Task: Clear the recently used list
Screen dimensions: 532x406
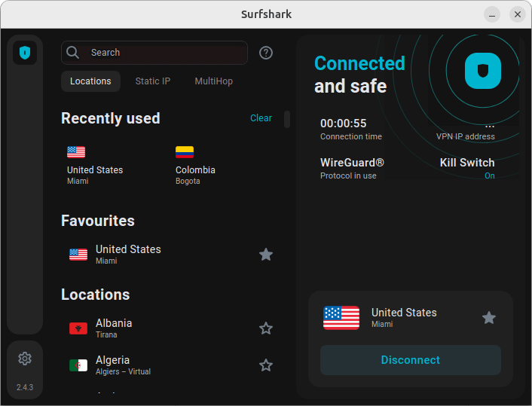Action: pos(261,118)
